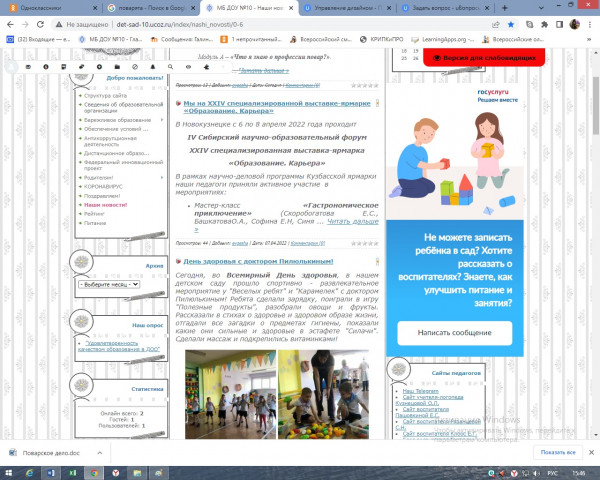
Task: Click the page editor icon in the uCoz admin bar
Action: point(64,67)
